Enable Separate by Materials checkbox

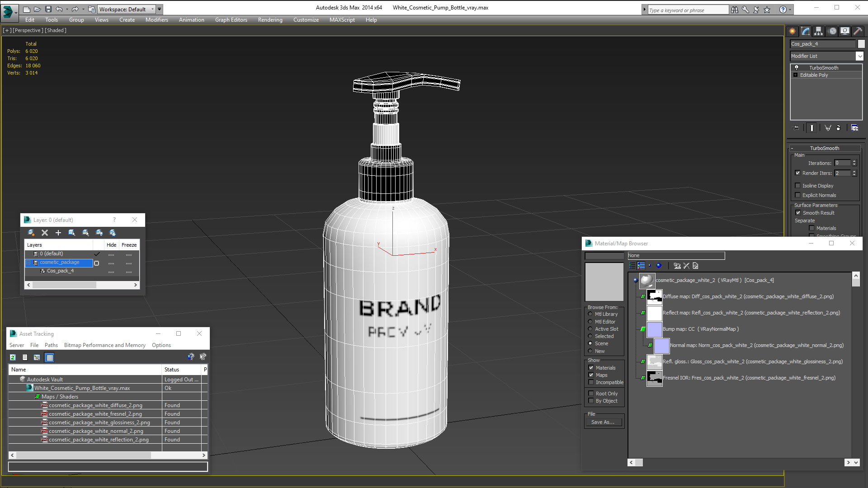(811, 228)
